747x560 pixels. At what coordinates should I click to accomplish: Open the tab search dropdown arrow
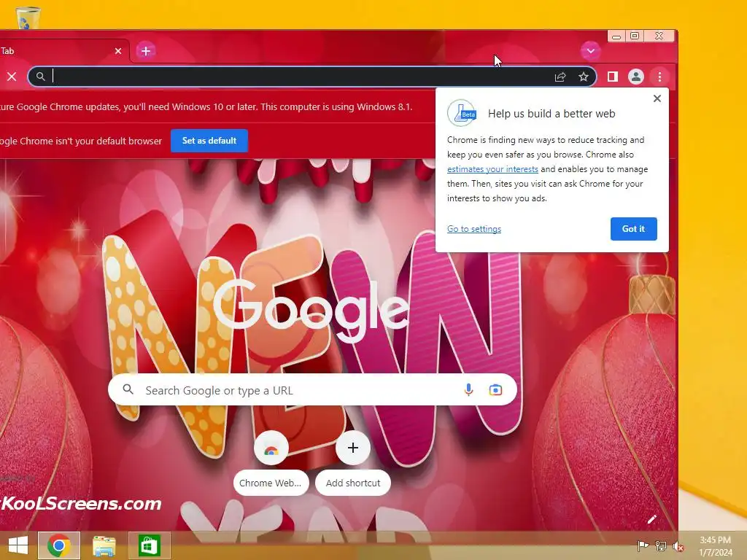point(590,51)
